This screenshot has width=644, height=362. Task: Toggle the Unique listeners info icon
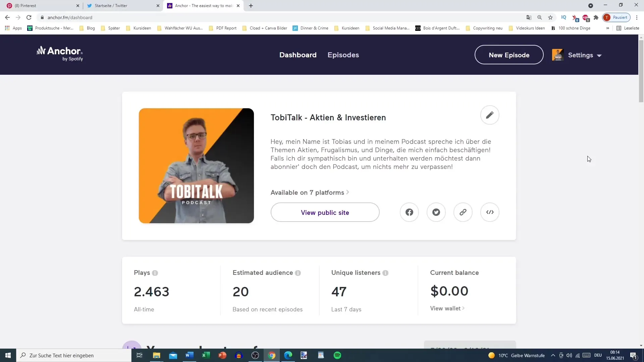point(386,273)
